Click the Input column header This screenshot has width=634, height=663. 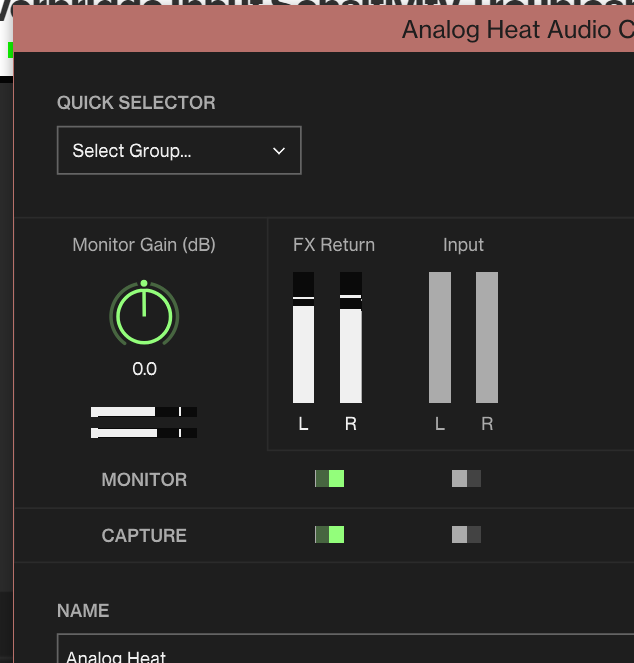463,245
